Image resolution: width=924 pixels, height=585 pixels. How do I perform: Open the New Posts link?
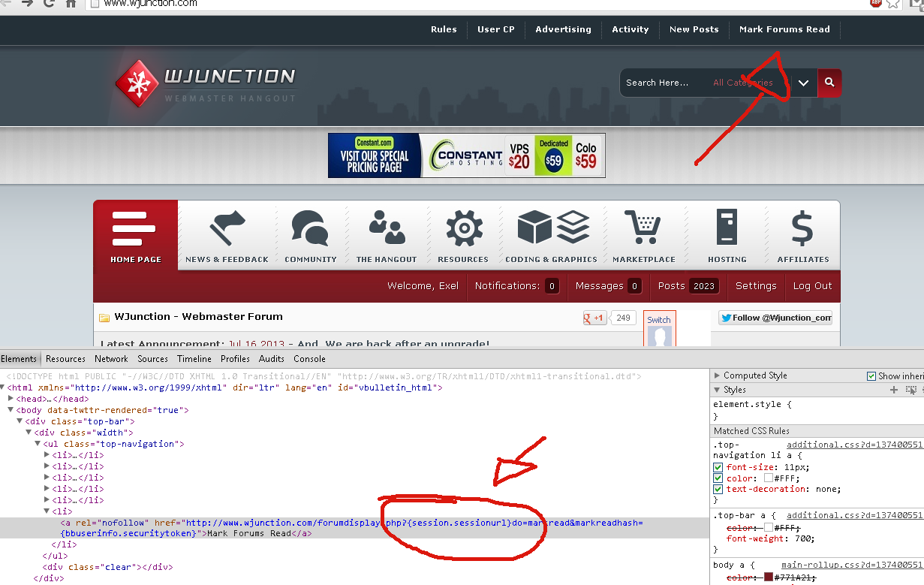[x=694, y=29]
